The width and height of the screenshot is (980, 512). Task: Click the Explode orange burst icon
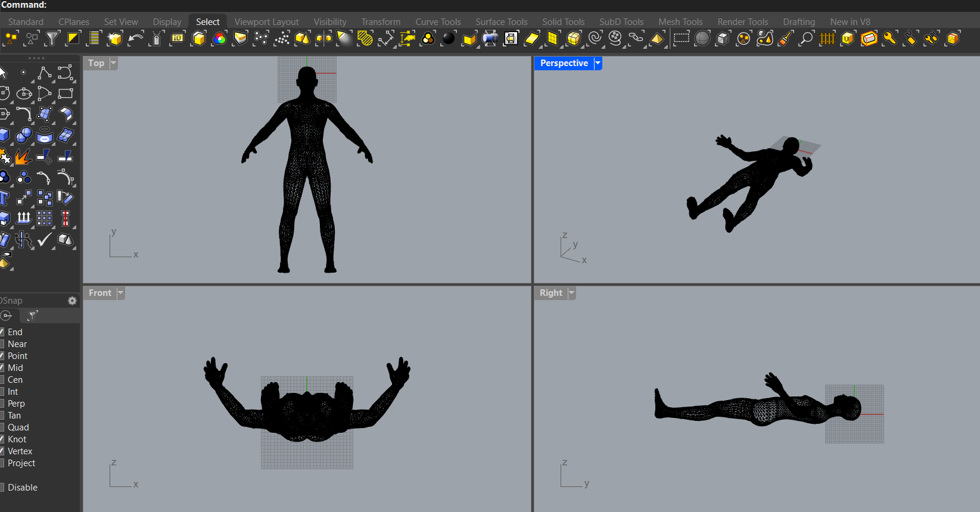(24, 157)
